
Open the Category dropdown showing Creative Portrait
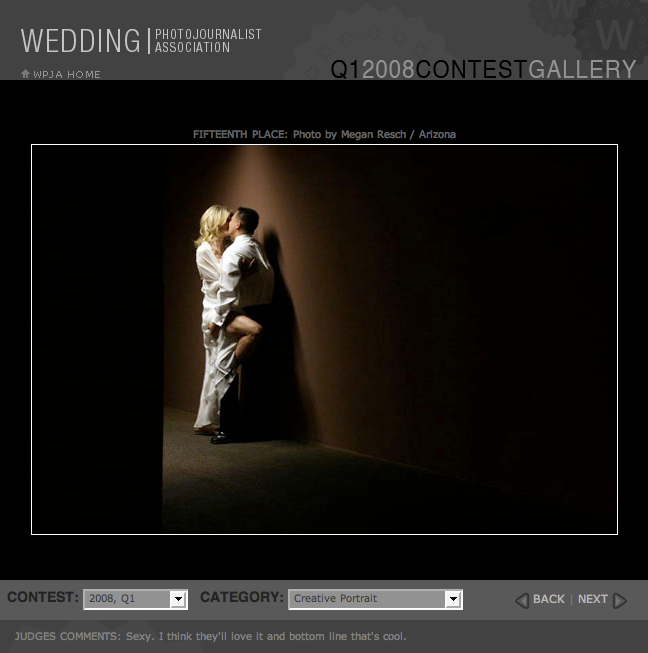375,599
